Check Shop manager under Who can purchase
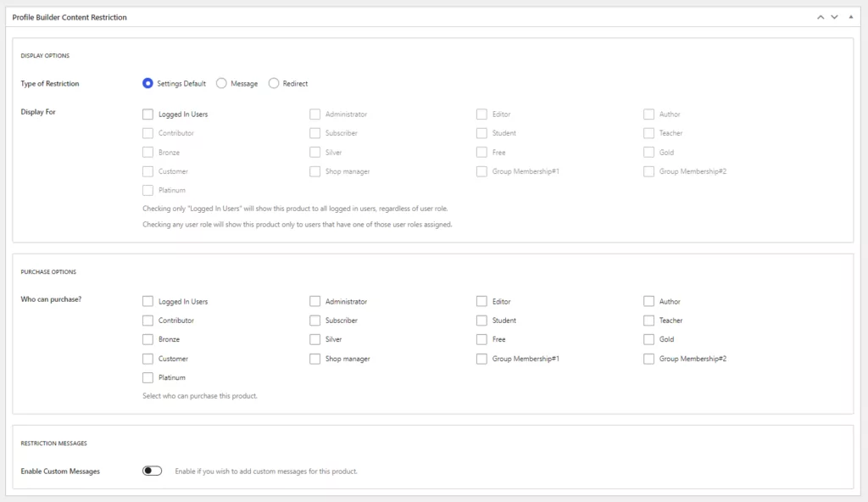The height and width of the screenshot is (502, 868). [315, 359]
